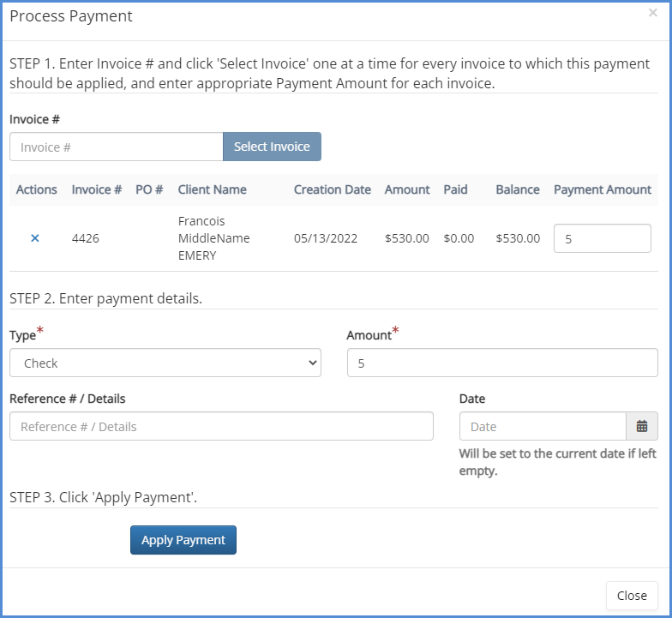Click the Client Name column header
This screenshot has width=672, height=618.
pyautogui.click(x=212, y=189)
